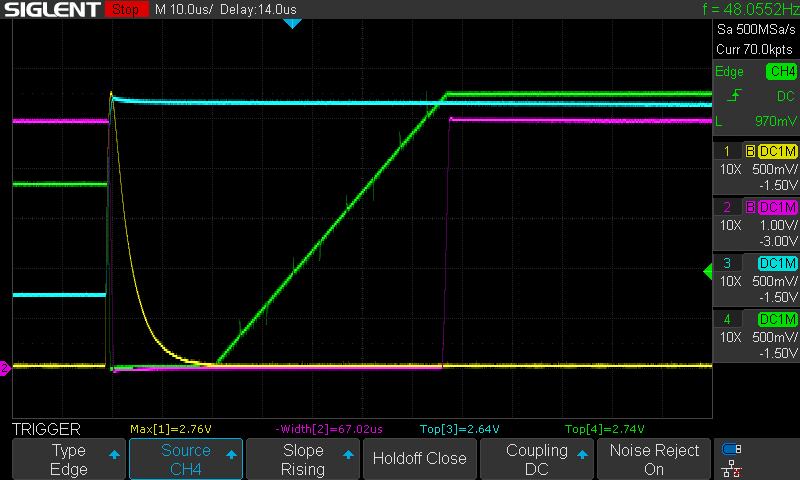The height and width of the screenshot is (480, 800).
Task: Toggle Noise Reject On setting
Action: 654,459
